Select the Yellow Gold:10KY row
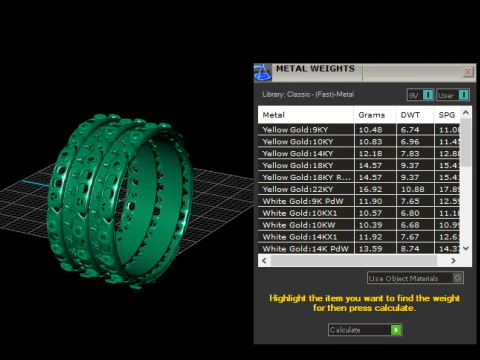 point(359,142)
